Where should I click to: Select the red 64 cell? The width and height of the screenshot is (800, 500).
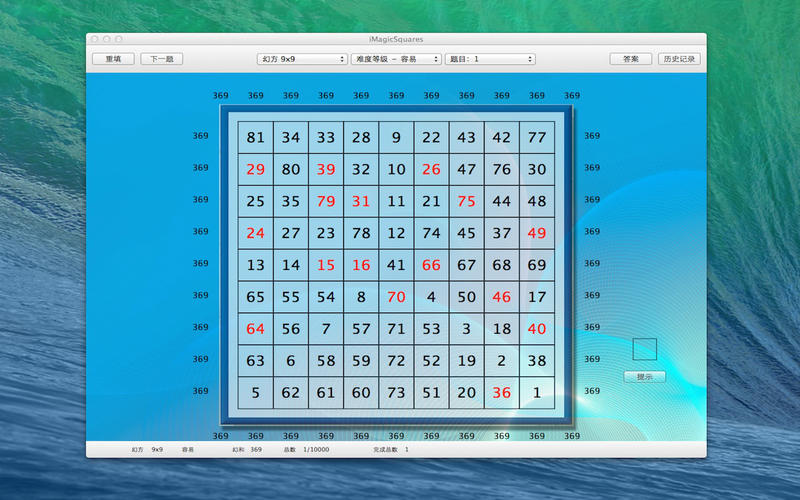coord(256,329)
